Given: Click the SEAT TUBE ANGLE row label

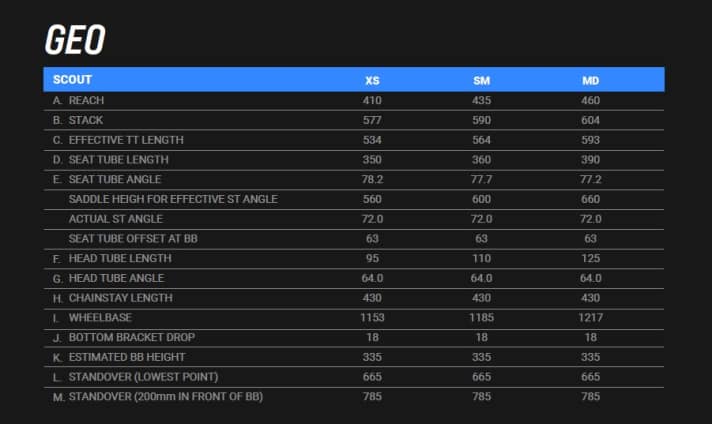Looking at the screenshot, I should point(115,179).
